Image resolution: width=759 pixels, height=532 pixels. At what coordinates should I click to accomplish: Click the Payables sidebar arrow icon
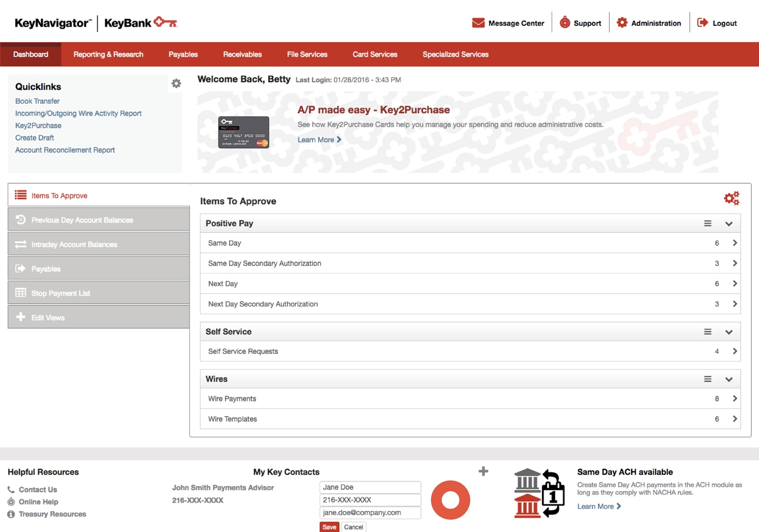[x=21, y=269]
